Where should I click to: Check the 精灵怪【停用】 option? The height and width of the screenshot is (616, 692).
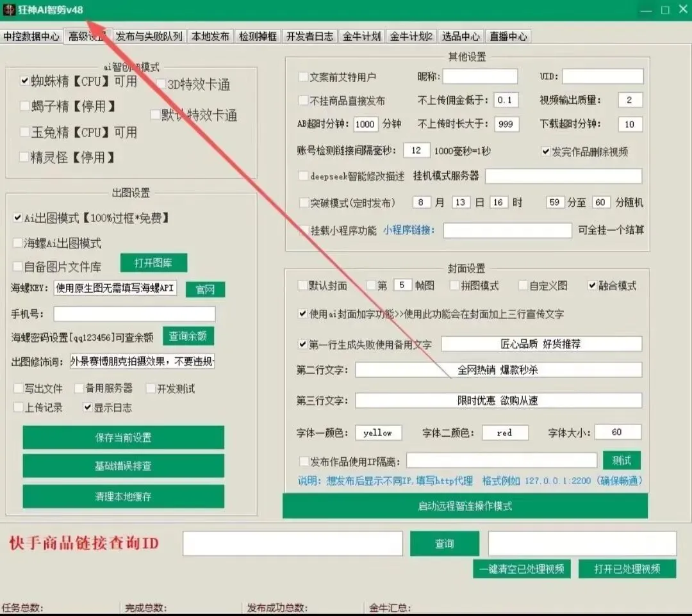click(x=24, y=157)
